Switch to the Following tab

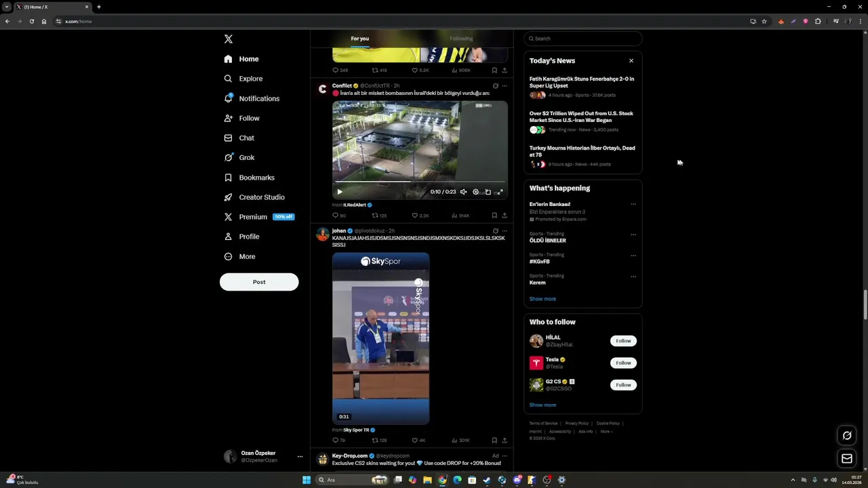461,39
